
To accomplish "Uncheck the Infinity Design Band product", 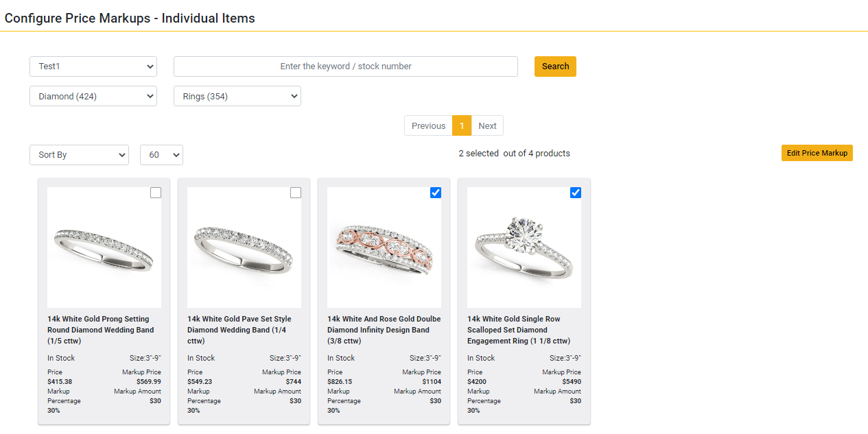I will click(436, 193).
